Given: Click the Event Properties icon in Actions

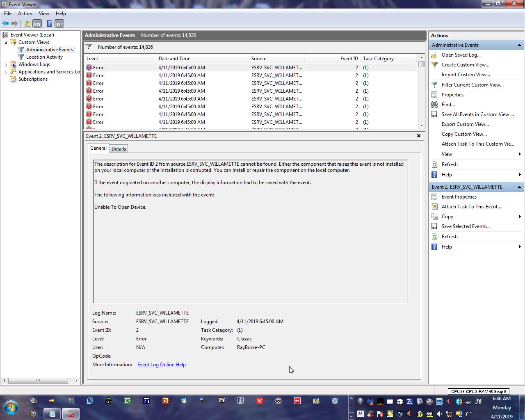Looking at the screenshot, I should 434,197.
